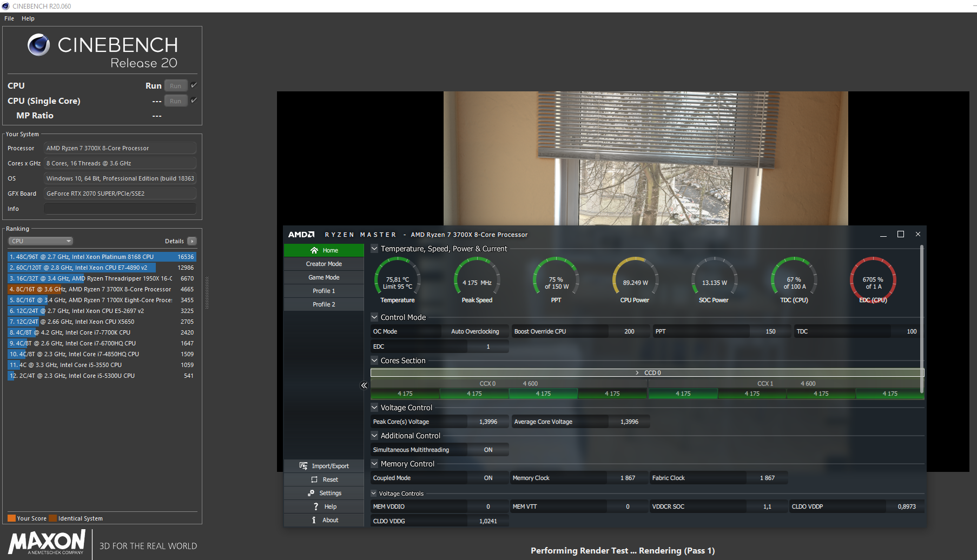Click the PPT value 150 field
Screen dimensions: 977x560
pos(770,331)
